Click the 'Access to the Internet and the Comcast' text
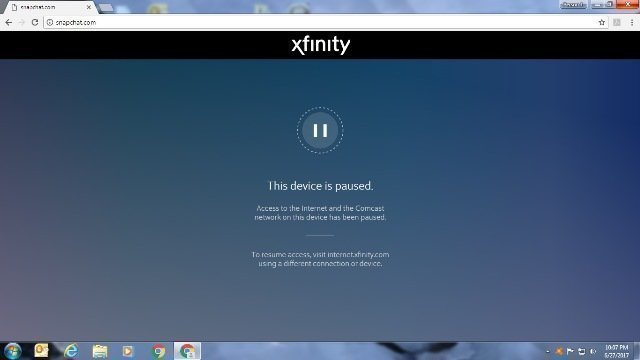This screenshot has width=640, height=360. click(320, 208)
